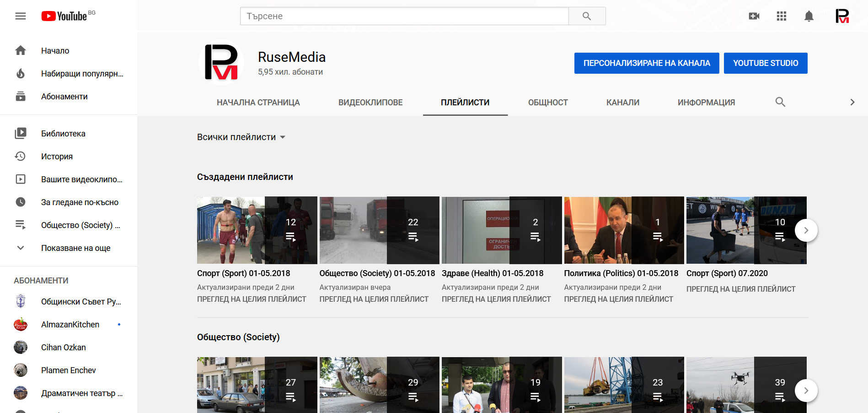Expand Показване на още in sidebar
Image resolution: width=868 pixels, height=413 pixels.
tap(69, 248)
